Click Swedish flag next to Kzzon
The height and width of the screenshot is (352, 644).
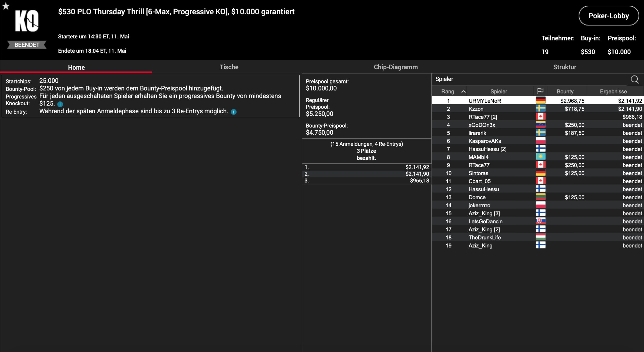(x=540, y=109)
